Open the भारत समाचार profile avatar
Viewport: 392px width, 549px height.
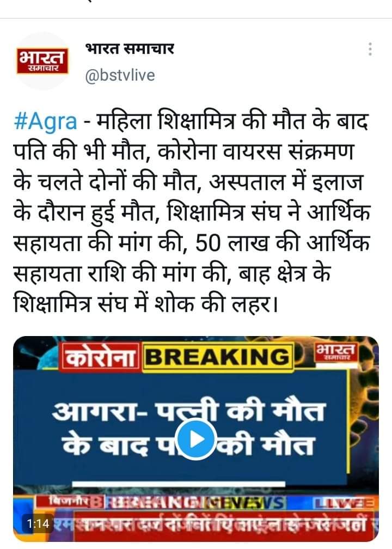(42, 61)
